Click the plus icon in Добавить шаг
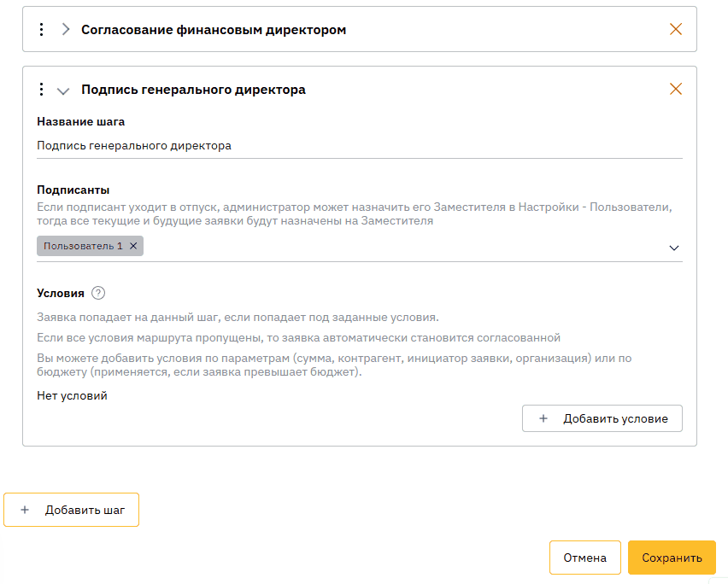The height and width of the screenshot is (584, 728). [x=25, y=511]
